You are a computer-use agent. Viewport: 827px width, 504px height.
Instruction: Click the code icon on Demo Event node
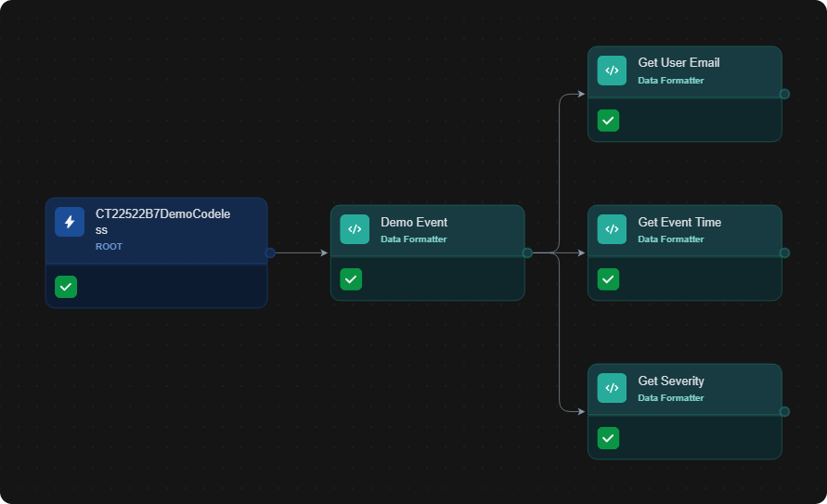click(355, 229)
